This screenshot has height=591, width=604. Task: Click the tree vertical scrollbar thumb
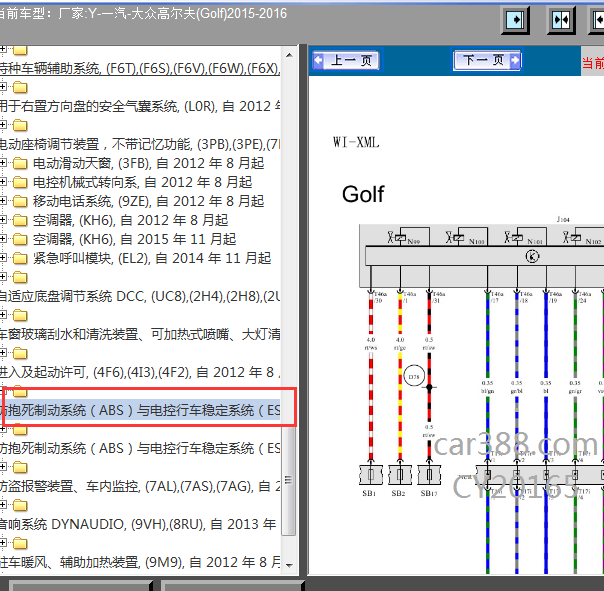point(289,480)
